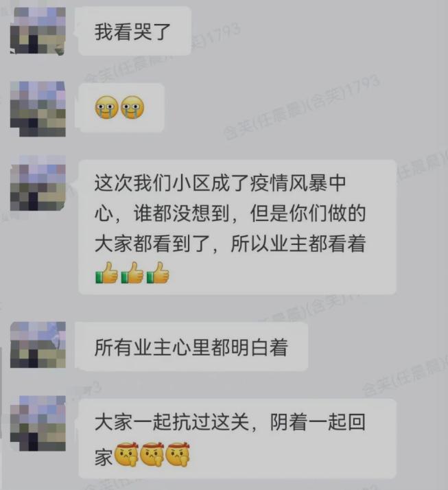The width and height of the screenshot is (448, 490).
Task: Click the second crying face emoji
Action: [x=132, y=107]
